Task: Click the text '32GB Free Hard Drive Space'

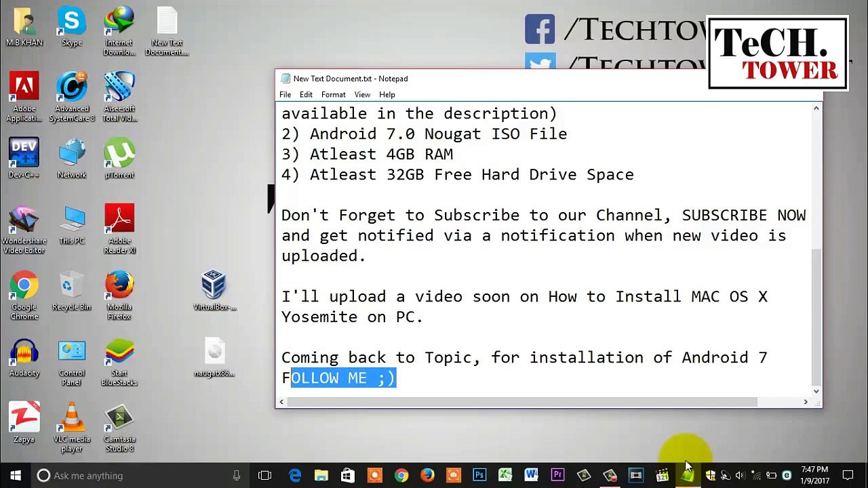Action: [510, 175]
